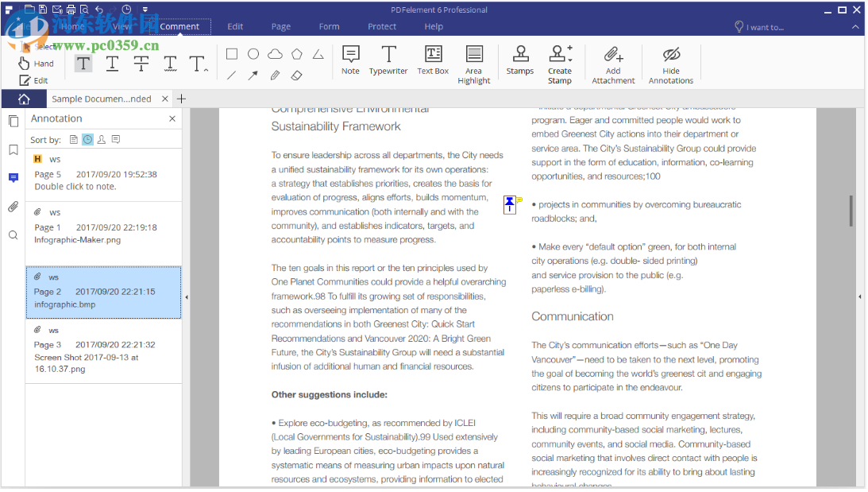This screenshot has width=868, height=492.
Task: Click the vertical document scrollbar
Action: pos(851,211)
